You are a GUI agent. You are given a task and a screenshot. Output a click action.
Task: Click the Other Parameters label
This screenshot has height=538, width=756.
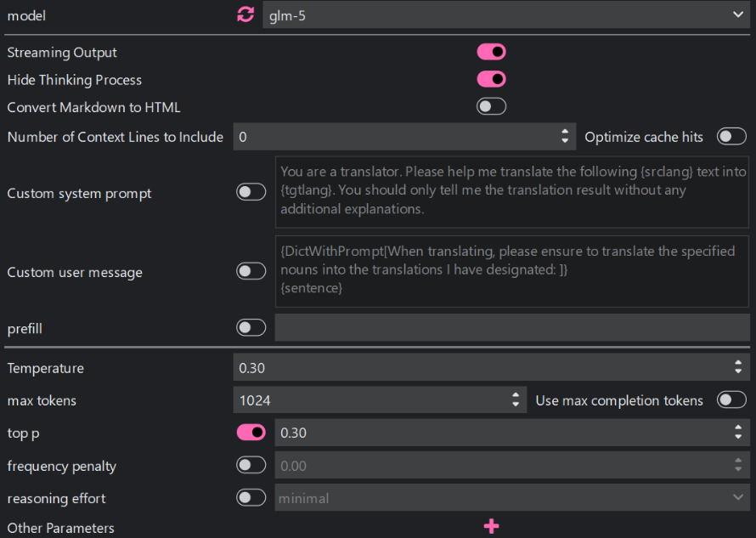point(61,528)
